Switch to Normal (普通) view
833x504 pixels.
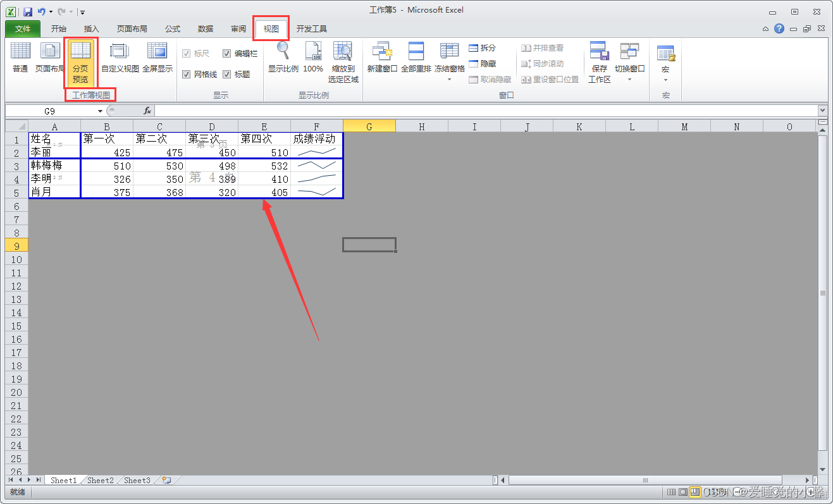coord(20,58)
